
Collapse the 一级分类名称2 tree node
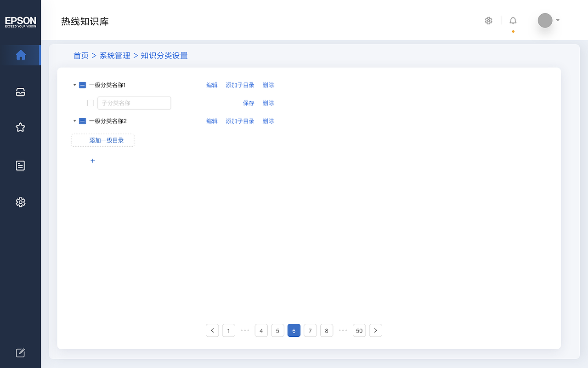74,121
